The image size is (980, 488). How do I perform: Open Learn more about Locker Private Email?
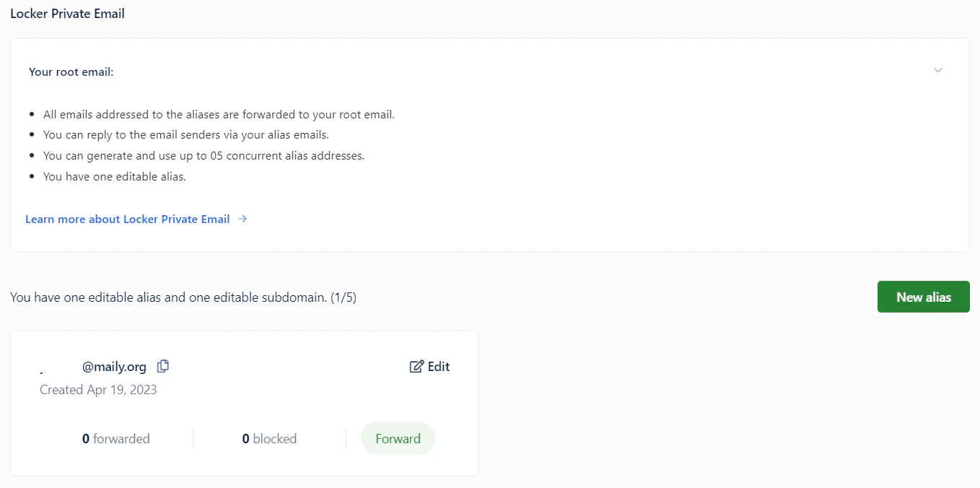[x=127, y=219]
